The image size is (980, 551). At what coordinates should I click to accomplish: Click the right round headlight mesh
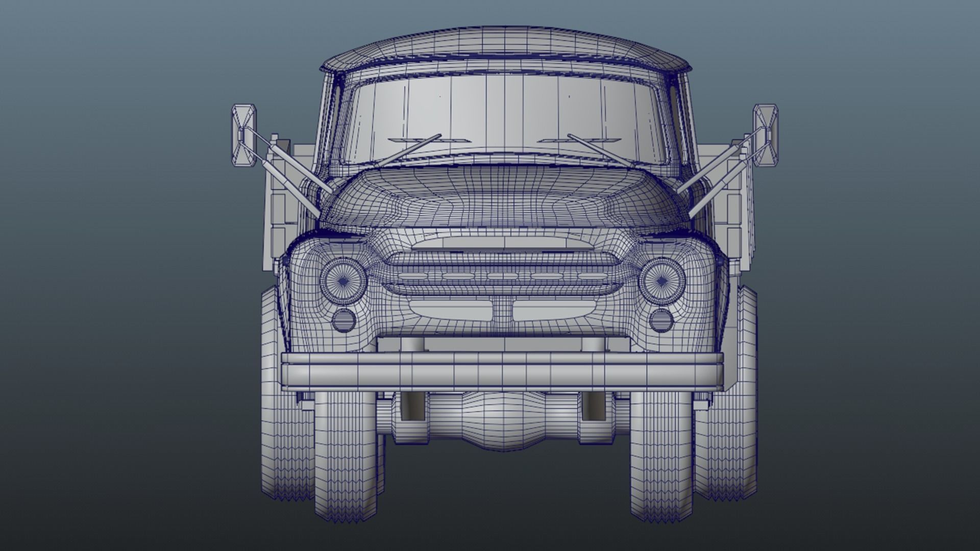(662, 281)
